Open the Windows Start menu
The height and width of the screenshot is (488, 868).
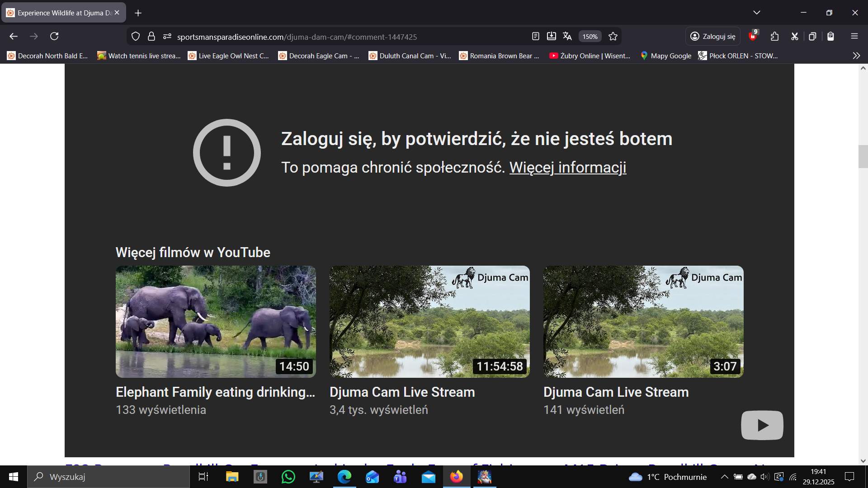coord(14,477)
